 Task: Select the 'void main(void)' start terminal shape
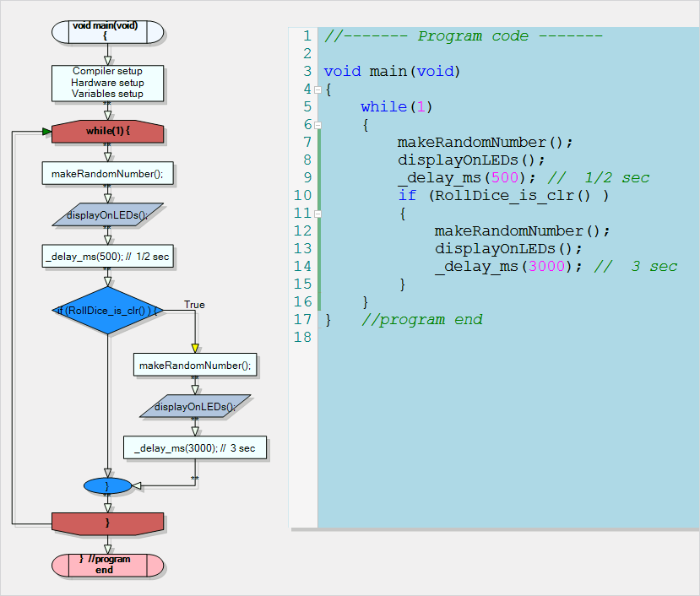click(x=107, y=31)
